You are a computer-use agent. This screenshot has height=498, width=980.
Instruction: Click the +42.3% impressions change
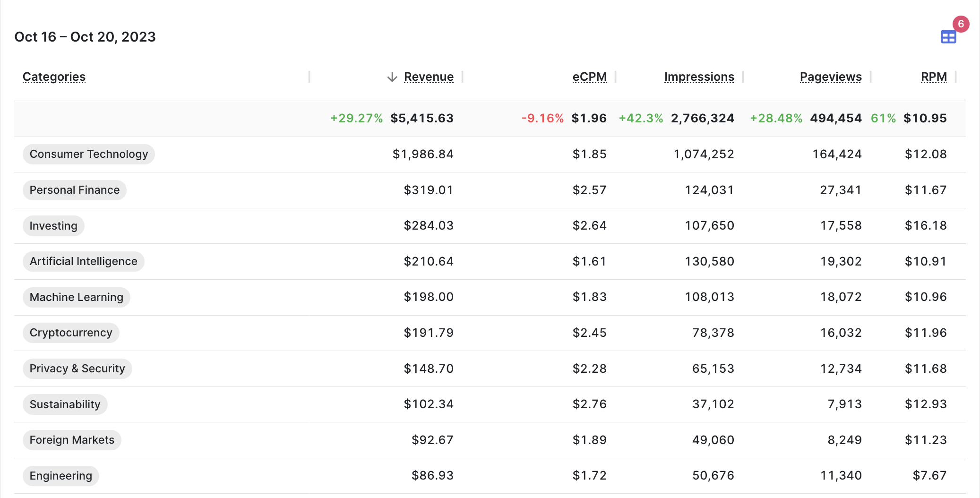[641, 118]
